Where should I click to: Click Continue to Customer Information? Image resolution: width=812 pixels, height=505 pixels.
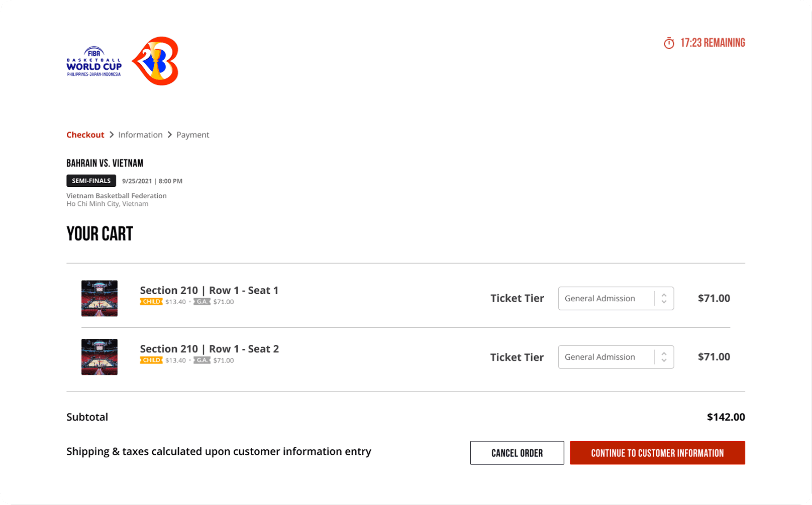tap(657, 452)
